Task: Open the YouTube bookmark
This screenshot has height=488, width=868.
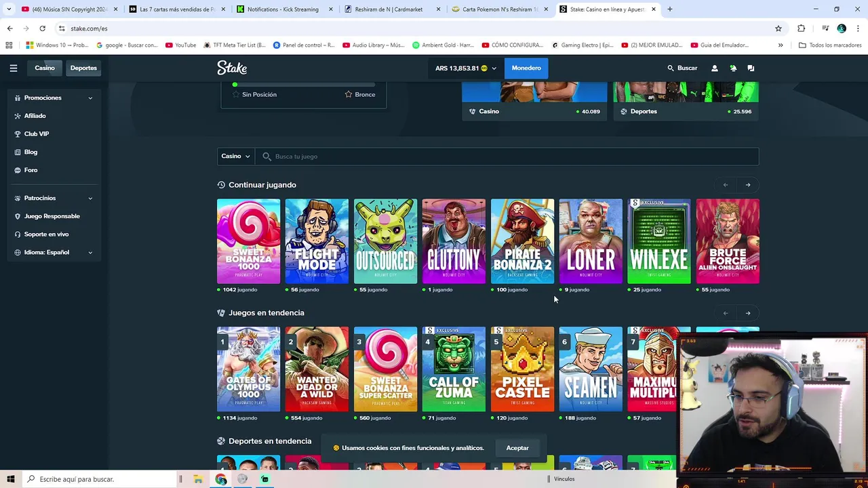Action: point(180,45)
